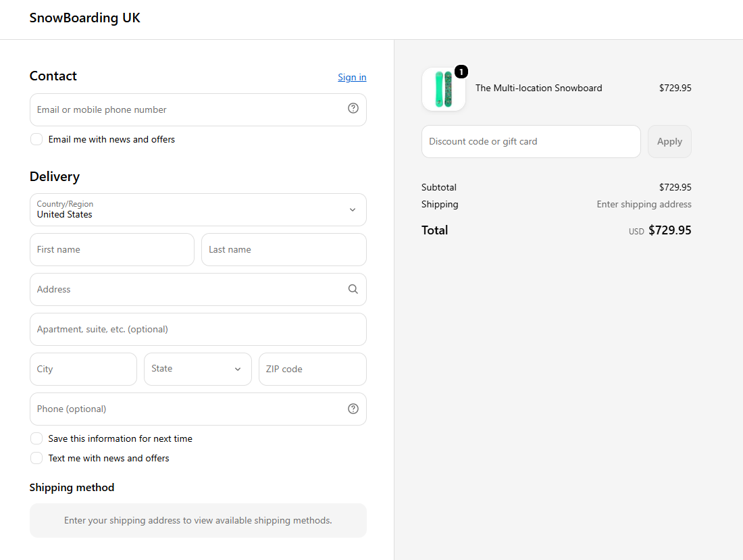Image resolution: width=743 pixels, height=560 pixels.
Task: Focus the ZIP code field
Action: (x=313, y=369)
